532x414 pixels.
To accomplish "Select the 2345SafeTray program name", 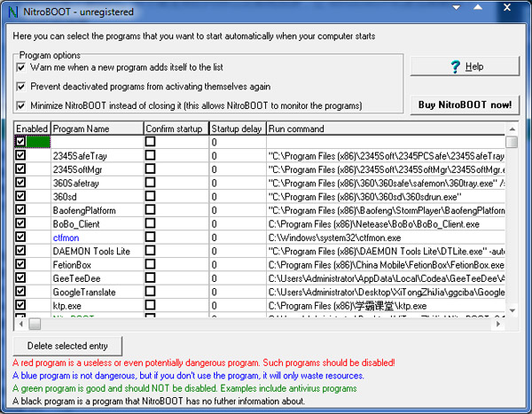I will pos(80,156).
